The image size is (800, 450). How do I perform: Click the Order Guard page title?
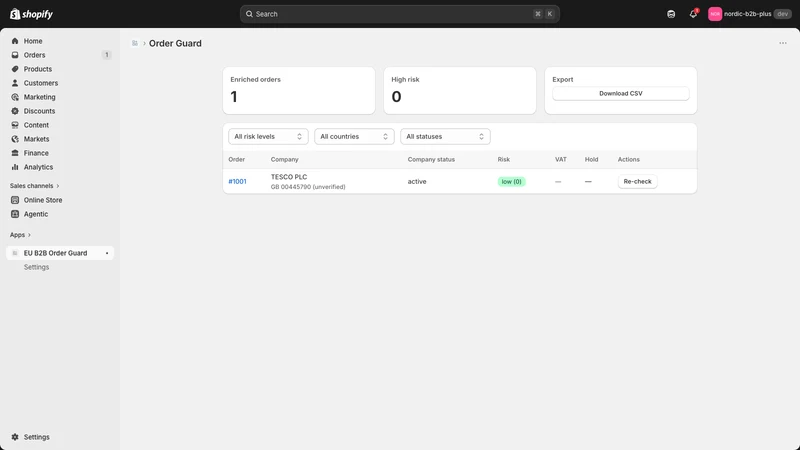click(175, 43)
